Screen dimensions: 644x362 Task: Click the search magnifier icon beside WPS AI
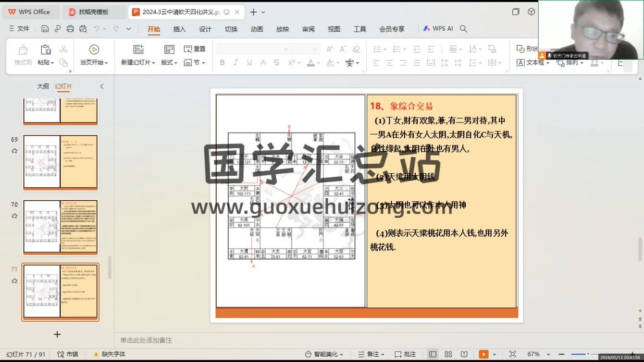click(463, 29)
